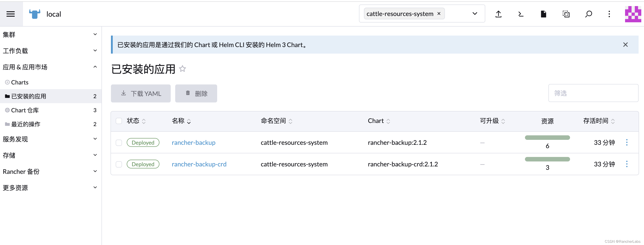
Task: Click the 下载 YAML button
Action: [x=141, y=93]
